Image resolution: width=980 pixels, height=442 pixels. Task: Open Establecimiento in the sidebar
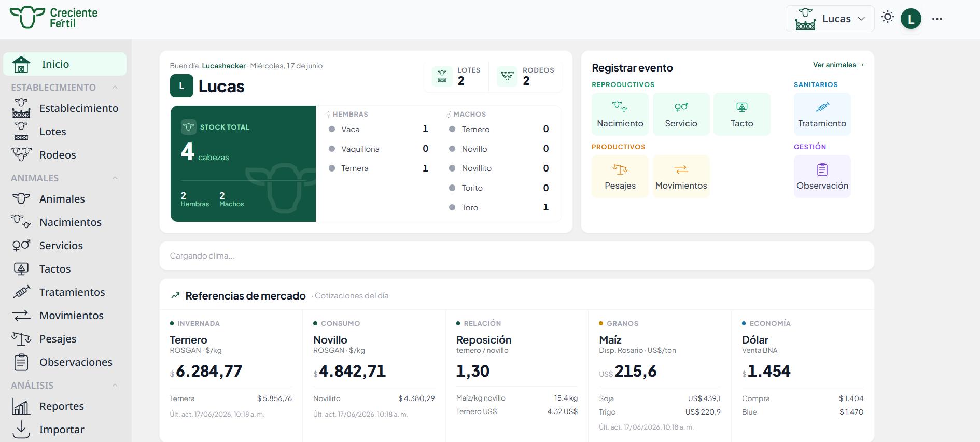tap(65, 108)
